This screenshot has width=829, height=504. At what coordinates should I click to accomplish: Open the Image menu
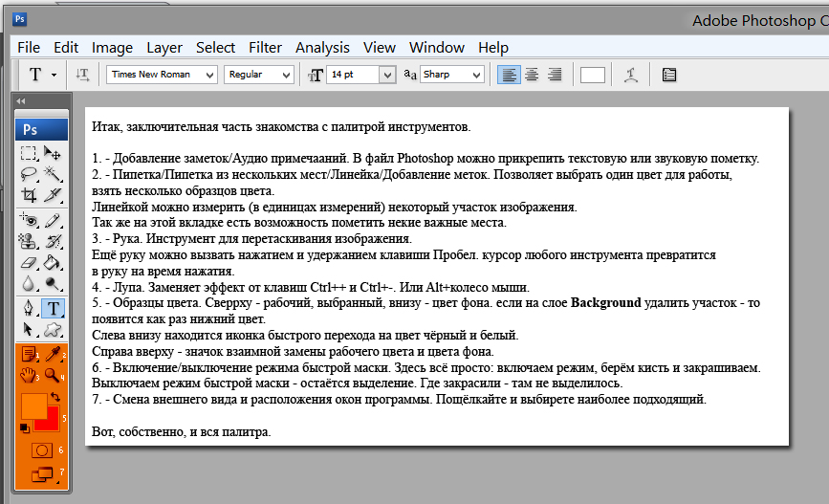[x=112, y=48]
